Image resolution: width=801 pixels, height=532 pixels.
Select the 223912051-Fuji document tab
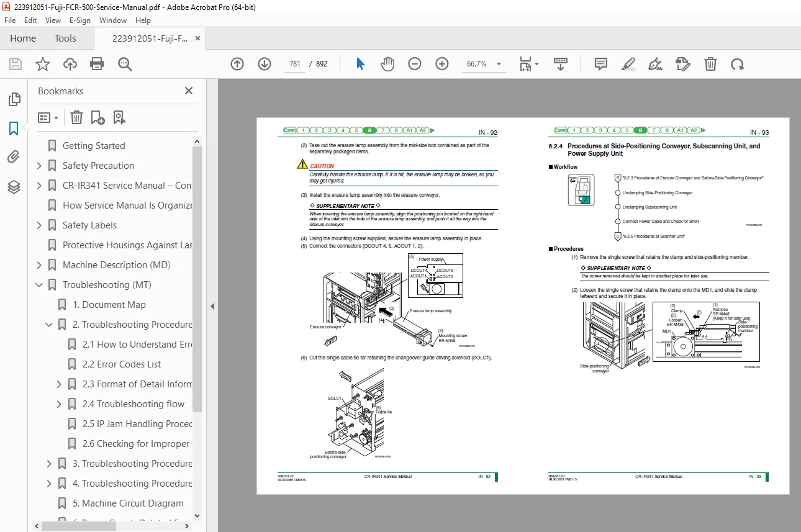(150, 38)
